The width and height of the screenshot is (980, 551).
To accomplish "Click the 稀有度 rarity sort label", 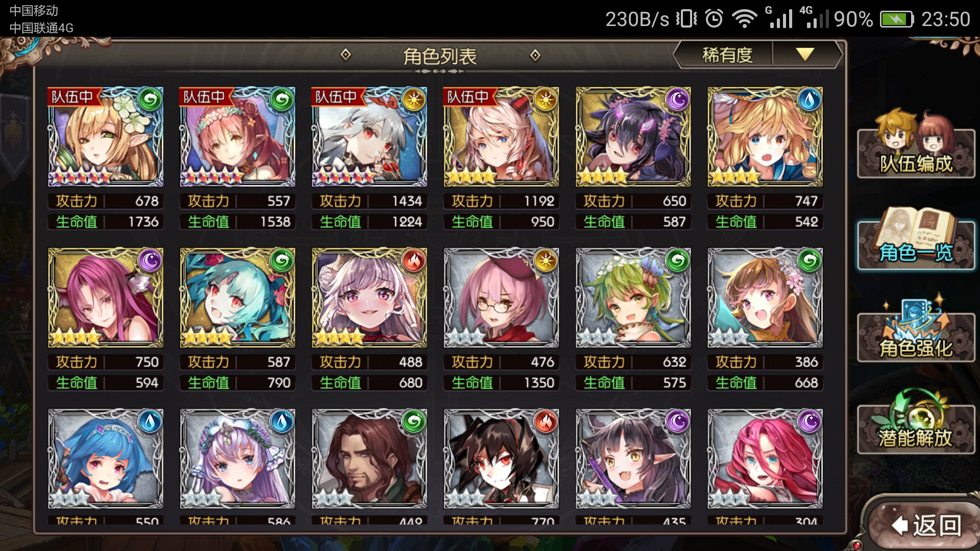I will point(727,55).
